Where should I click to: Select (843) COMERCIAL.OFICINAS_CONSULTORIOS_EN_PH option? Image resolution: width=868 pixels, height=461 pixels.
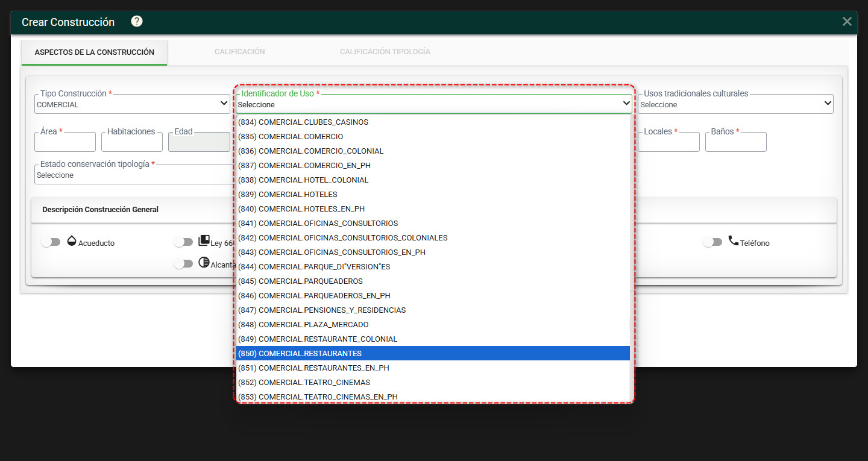coord(433,252)
